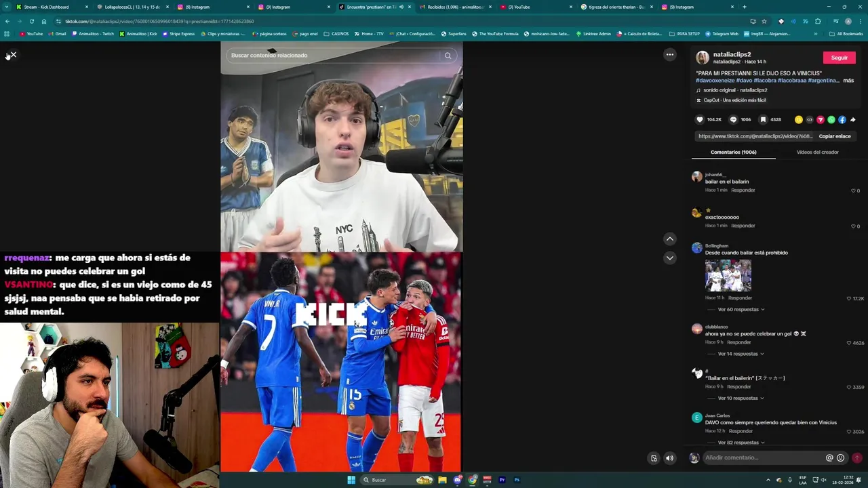
Task: Click the yellow repost share icon
Action: tap(798, 119)
